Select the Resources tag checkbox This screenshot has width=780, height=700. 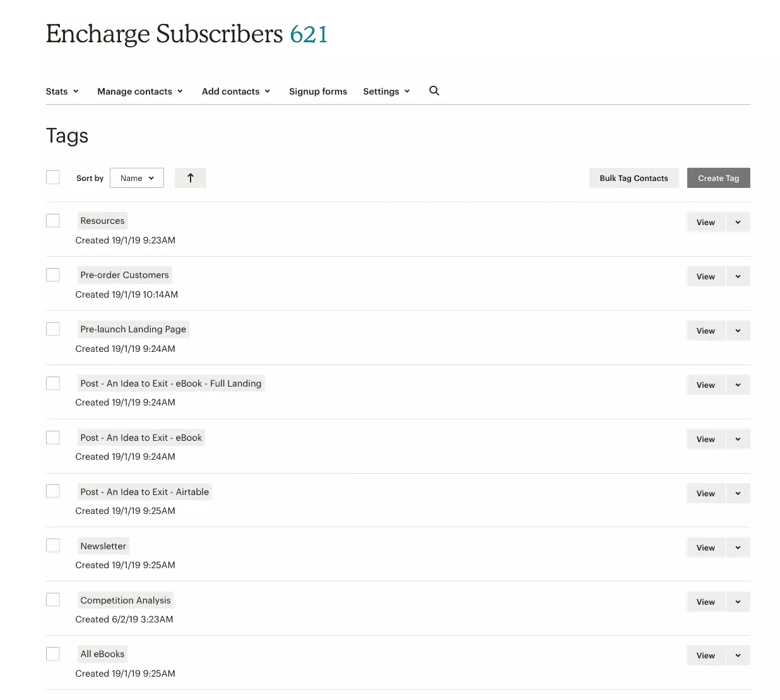point(53,221)
